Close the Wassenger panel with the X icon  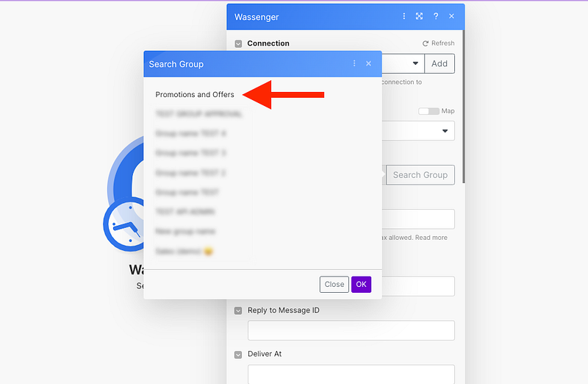click(x=451, y=16)
